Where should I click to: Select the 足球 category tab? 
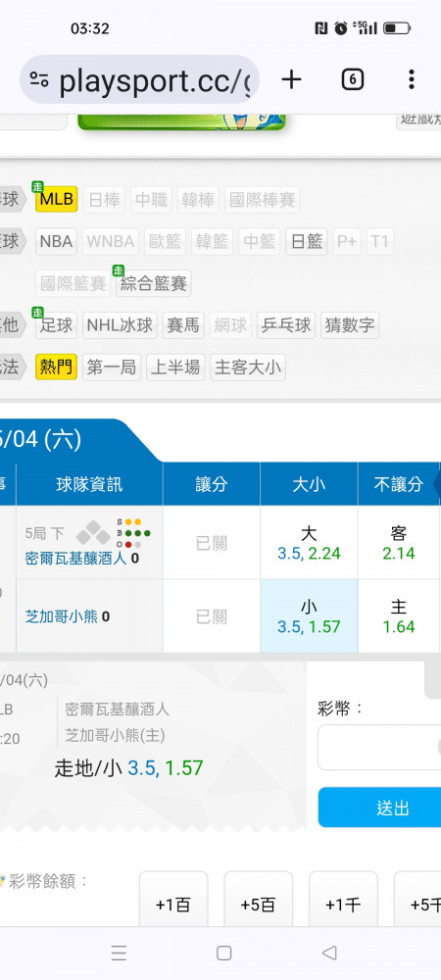coord(56,325)
